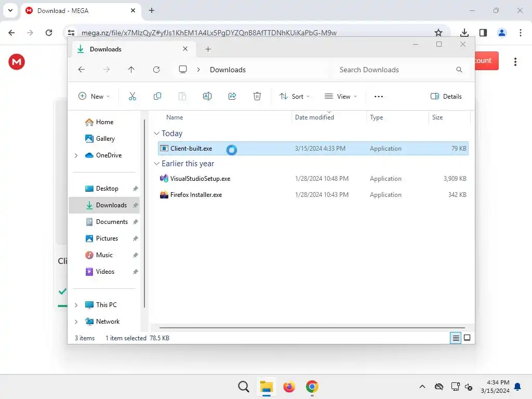
Task: Open Chrome tab search dropdown
Action: tap(10, 10)
